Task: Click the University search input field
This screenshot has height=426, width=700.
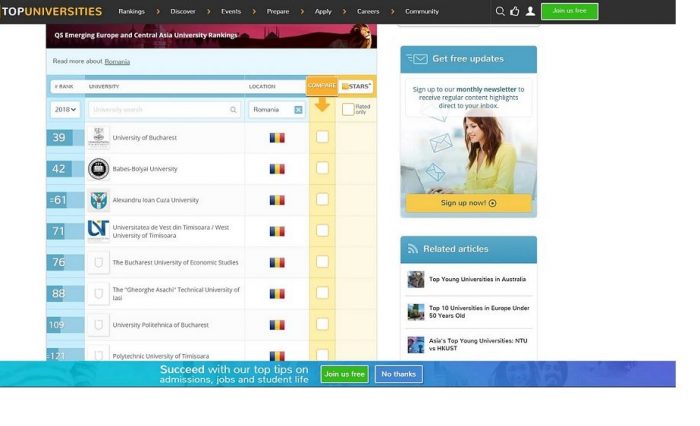Action: tap(163, 110)
